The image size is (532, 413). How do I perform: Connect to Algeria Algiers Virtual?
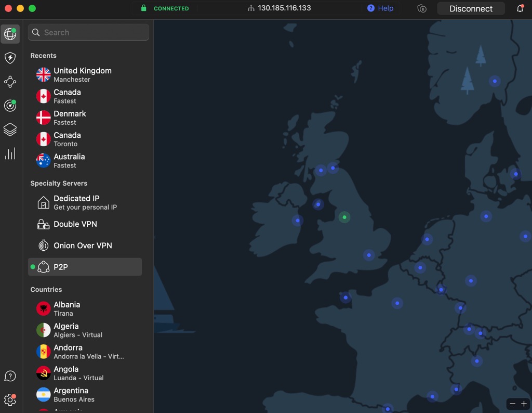[85, 330]
